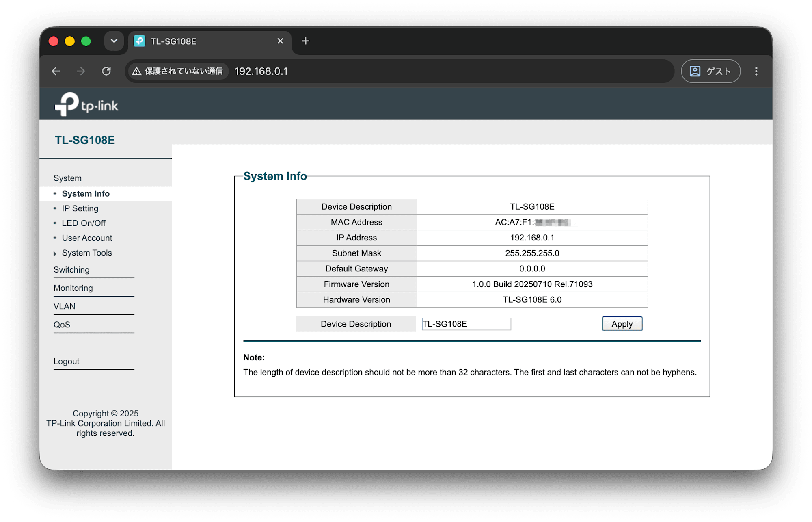The width and height of the screenshot is (812, 522).
Task: Click the not-secure warning badge
Action: pyautogui.click(x=177, y=71)
